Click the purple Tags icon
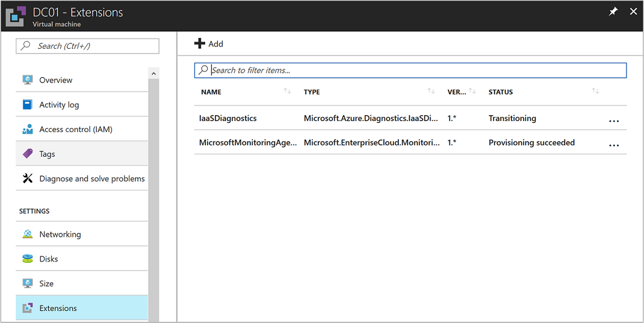The width and height of the screenshot is (644, 323). tap(28, 154)
